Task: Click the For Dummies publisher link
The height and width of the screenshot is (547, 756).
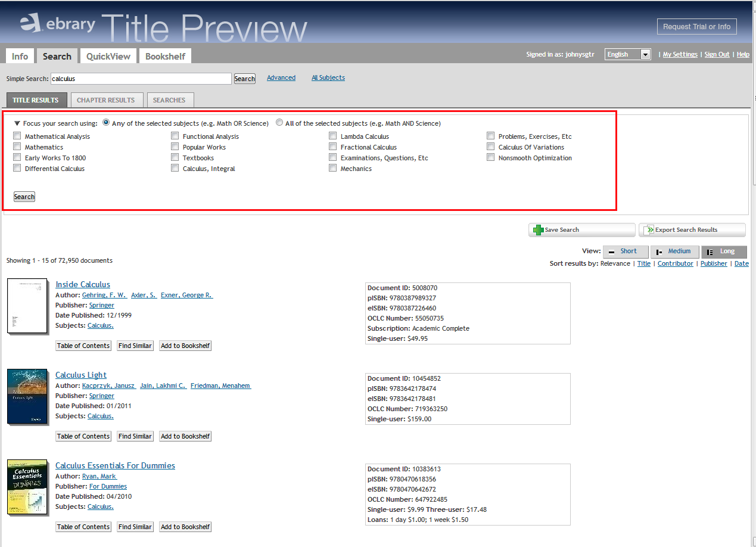Action: (108, 486)
